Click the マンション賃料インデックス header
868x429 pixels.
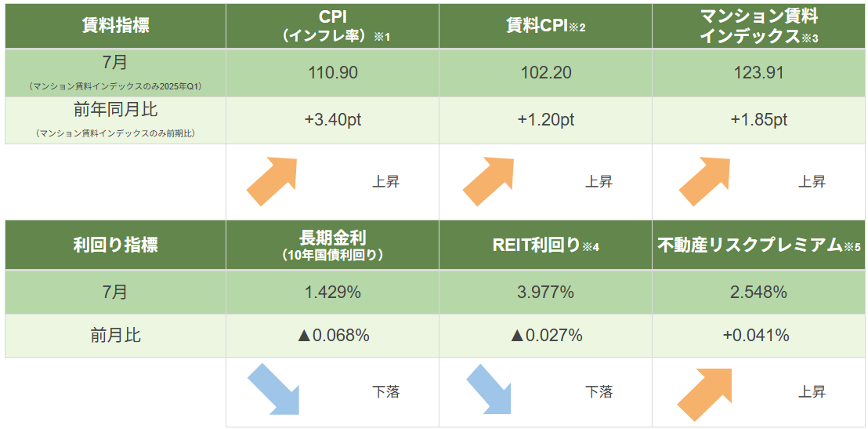pos(758,27)
